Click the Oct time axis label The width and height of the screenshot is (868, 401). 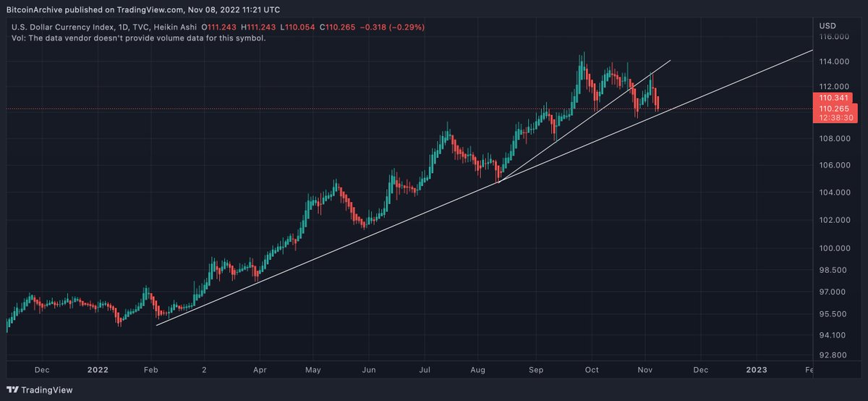point(591,368)
